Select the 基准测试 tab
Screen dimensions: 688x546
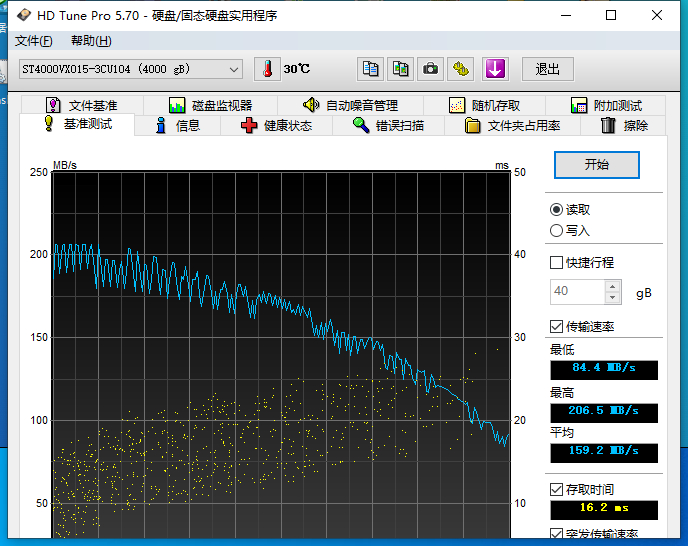coord(78,124)
